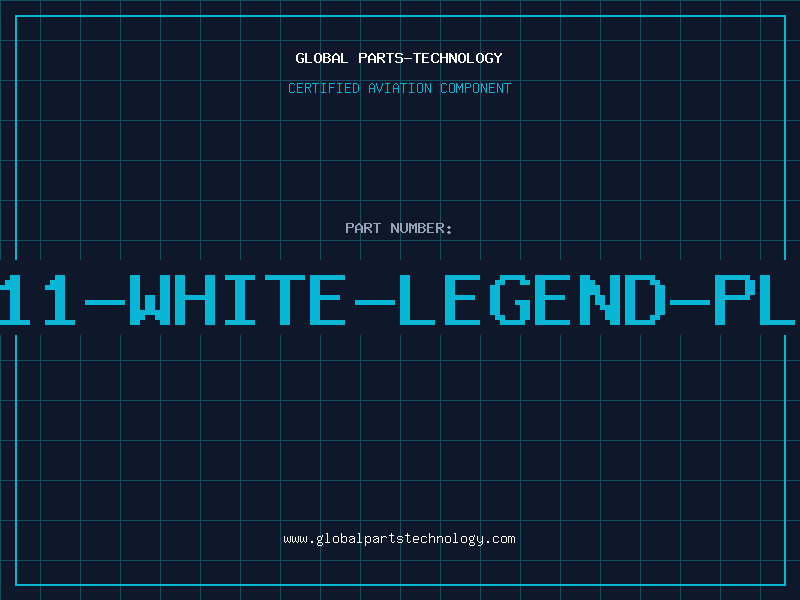Select the CERTIFIED AVIATION COMPONENT subtitle
800x600 pixels.
[399, 88]
